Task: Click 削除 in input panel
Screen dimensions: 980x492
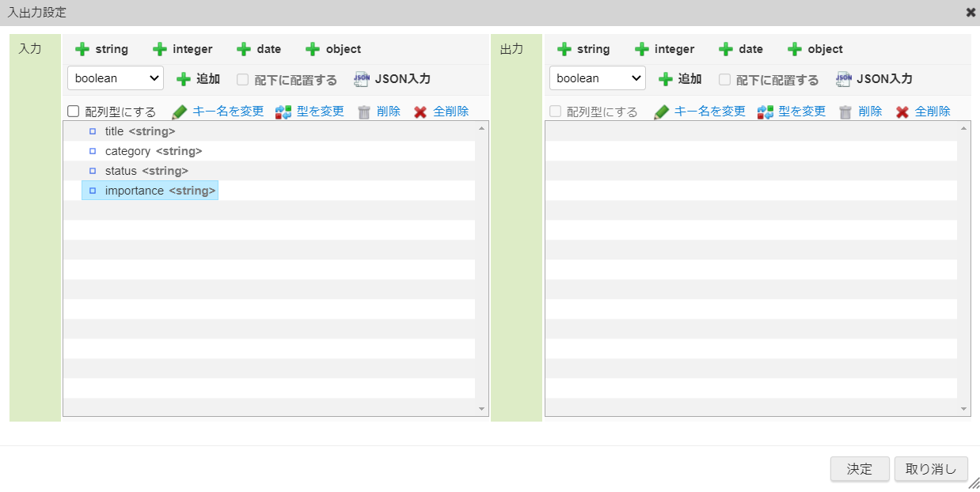Action: point(379,112)
